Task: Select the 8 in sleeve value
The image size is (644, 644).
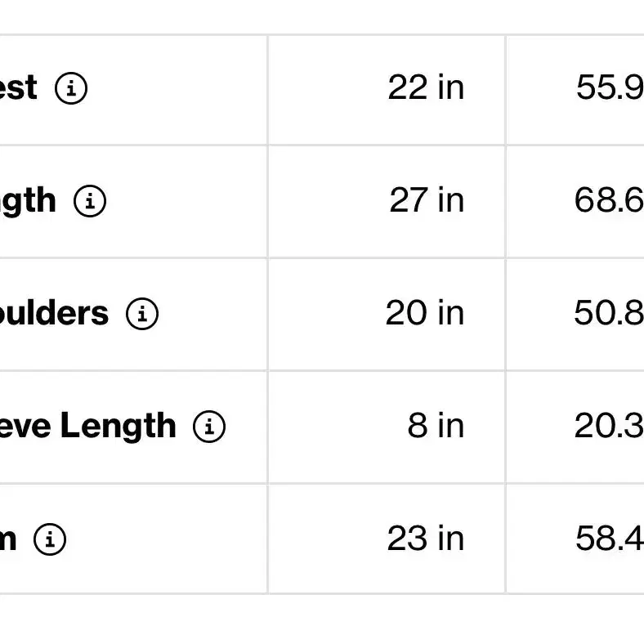Action: [436, 426]
